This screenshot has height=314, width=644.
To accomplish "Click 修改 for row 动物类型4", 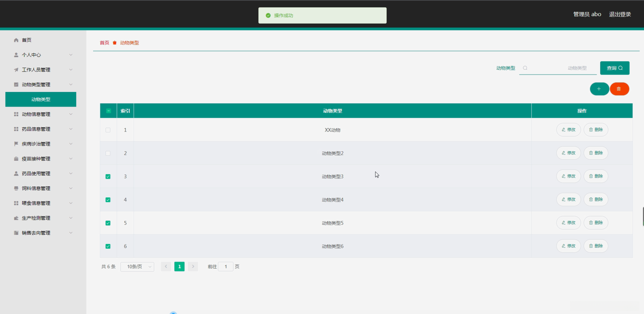I will coord(569,200).
